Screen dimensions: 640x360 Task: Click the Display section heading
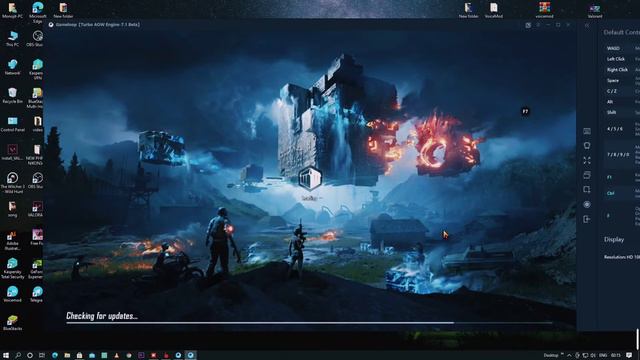[614, 240]
